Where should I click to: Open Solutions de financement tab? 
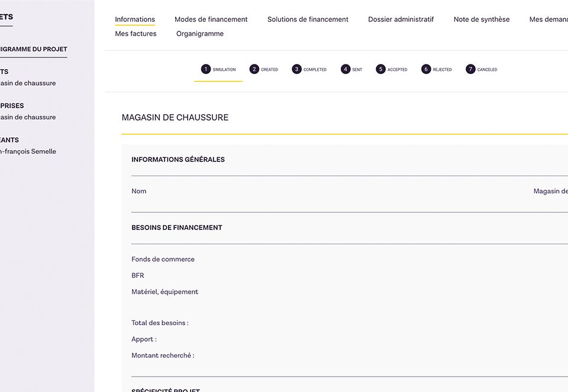(308, 20)
